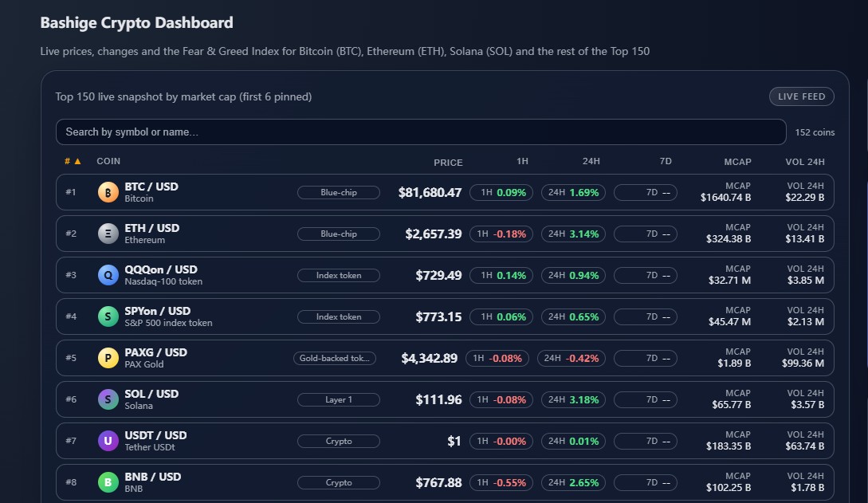Viewport: 868px width, 503px height.
Task: Click PAXG volume $99.36 M
Action: click(x=803, y=363)
